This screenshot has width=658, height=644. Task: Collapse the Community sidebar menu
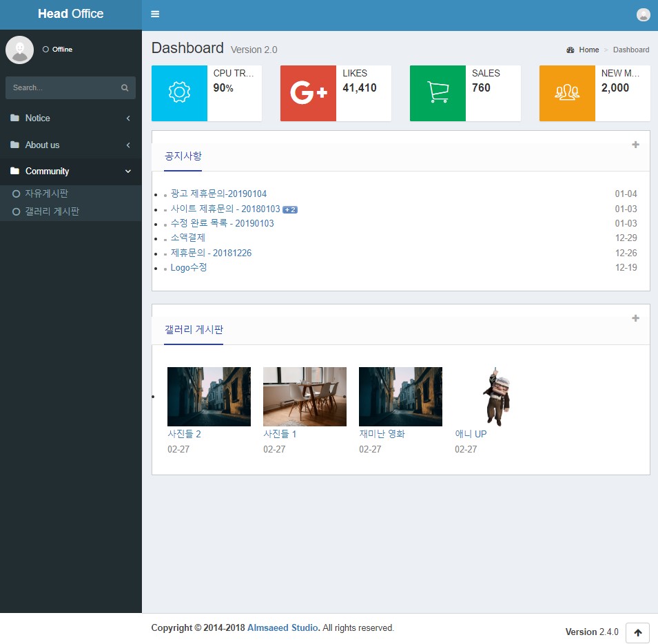pos(70,172)
